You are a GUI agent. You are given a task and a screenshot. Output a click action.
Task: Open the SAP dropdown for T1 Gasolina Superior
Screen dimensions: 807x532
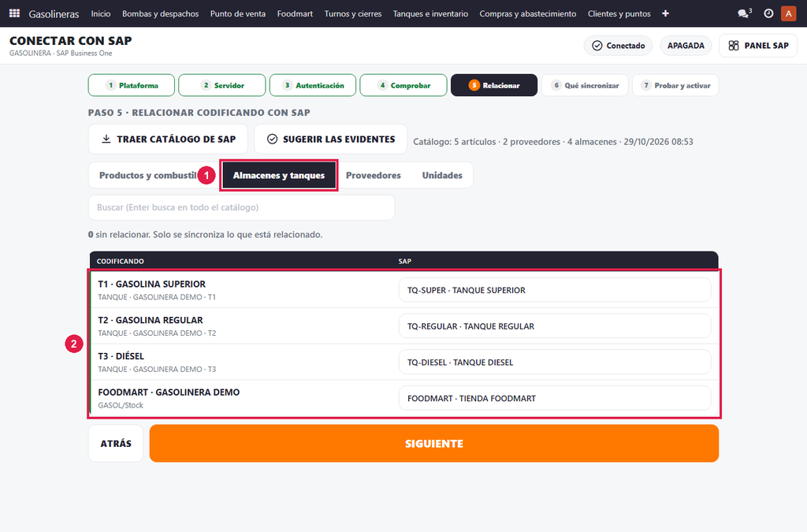click(x=555, y=290)
